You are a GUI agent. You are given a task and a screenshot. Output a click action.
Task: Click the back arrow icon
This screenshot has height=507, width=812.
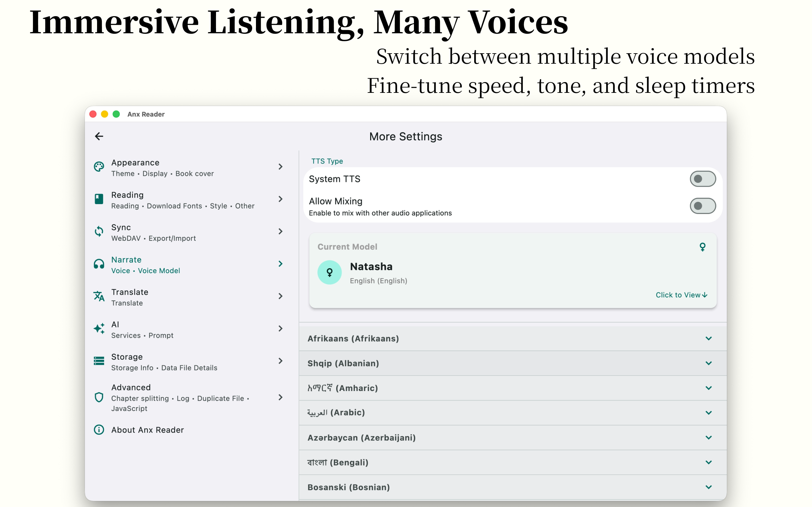(99, 136)
